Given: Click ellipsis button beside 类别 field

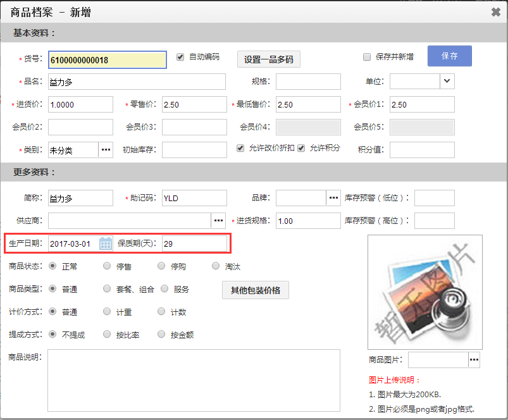Looking at the screenshot, I should click(x=106, y=150).
